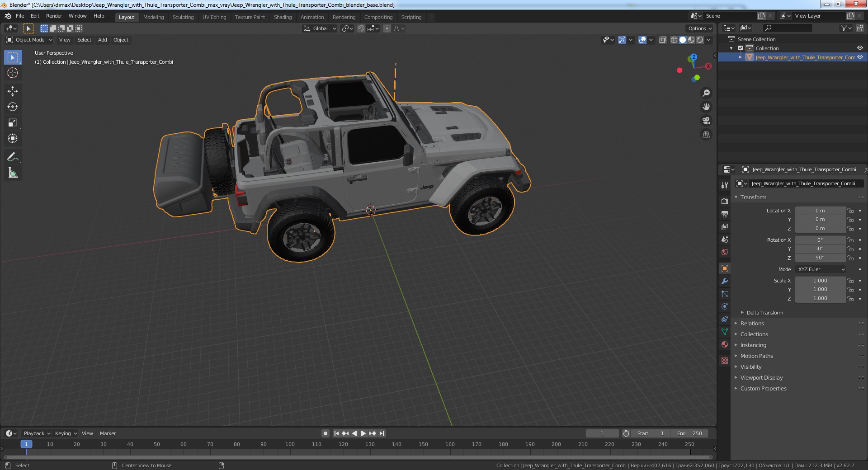Open the Render menu

pyautogui.click(x=54, y=16)
